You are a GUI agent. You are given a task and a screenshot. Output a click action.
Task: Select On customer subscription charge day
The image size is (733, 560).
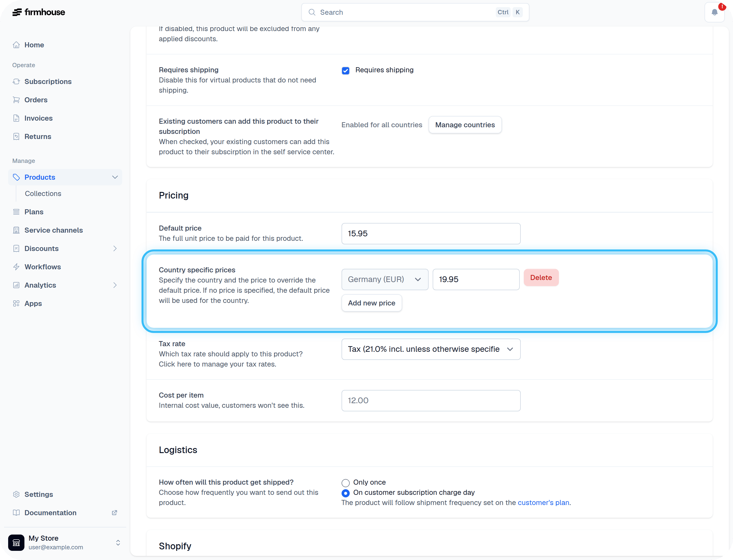pyautogui.click(x=346, y=493)
